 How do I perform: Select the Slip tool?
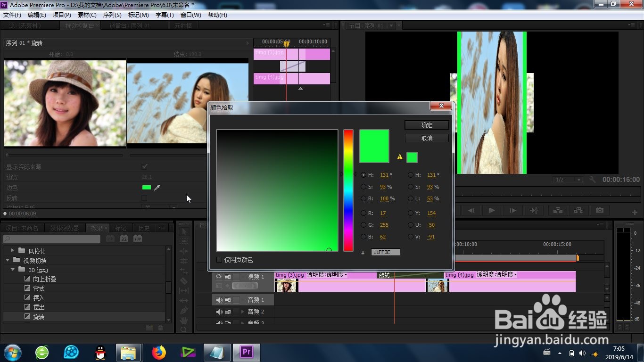(x=184, y=291)
